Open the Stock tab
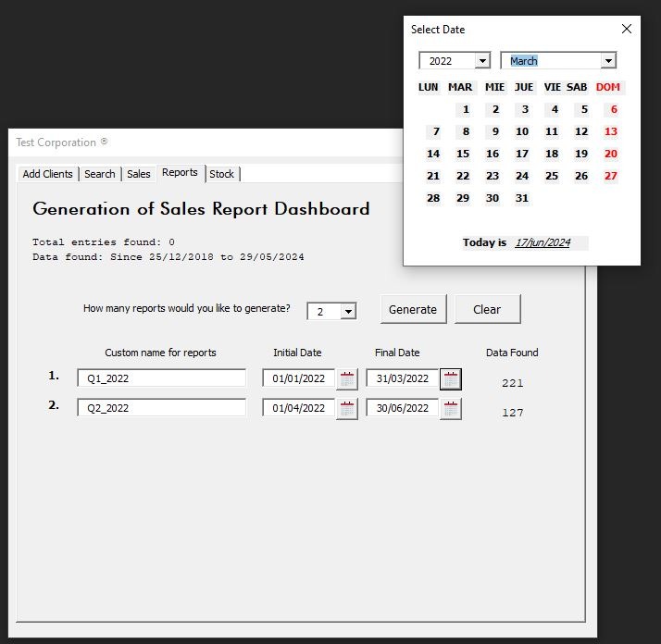 click(x=222, y=174)
